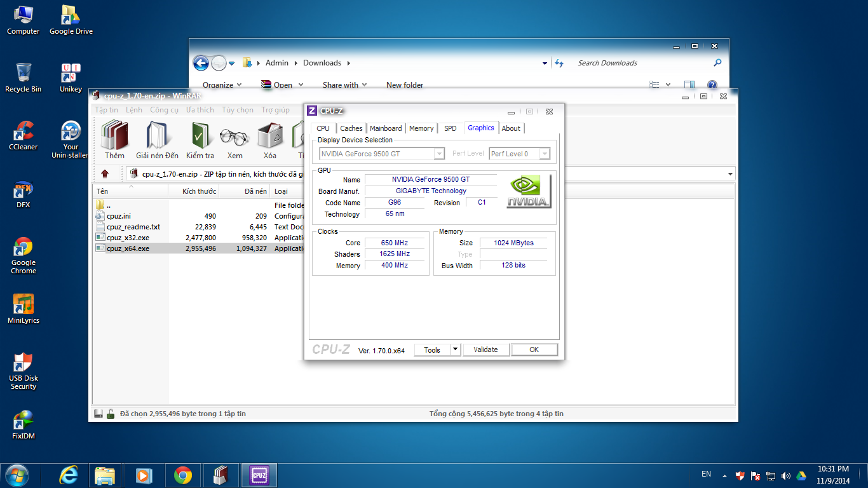Click the Explorer help icon
The width and height of the screenshot is (868, 488).
point(712,85)
